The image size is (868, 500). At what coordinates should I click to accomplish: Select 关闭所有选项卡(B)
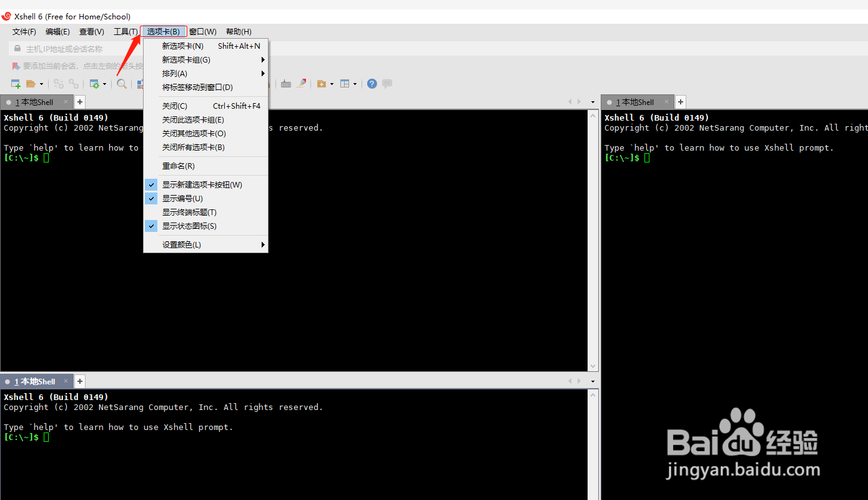point(206,147)
